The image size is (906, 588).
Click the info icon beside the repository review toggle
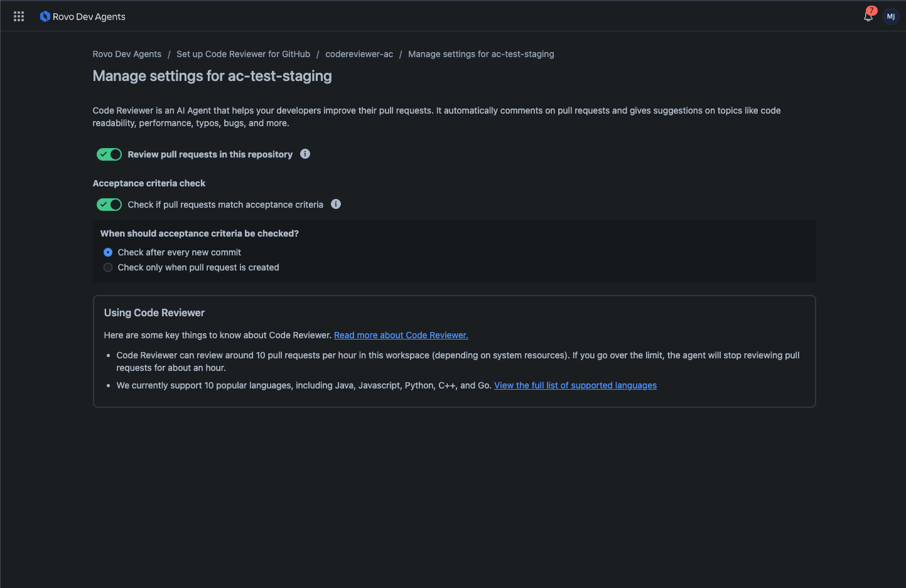pos(305,154)
